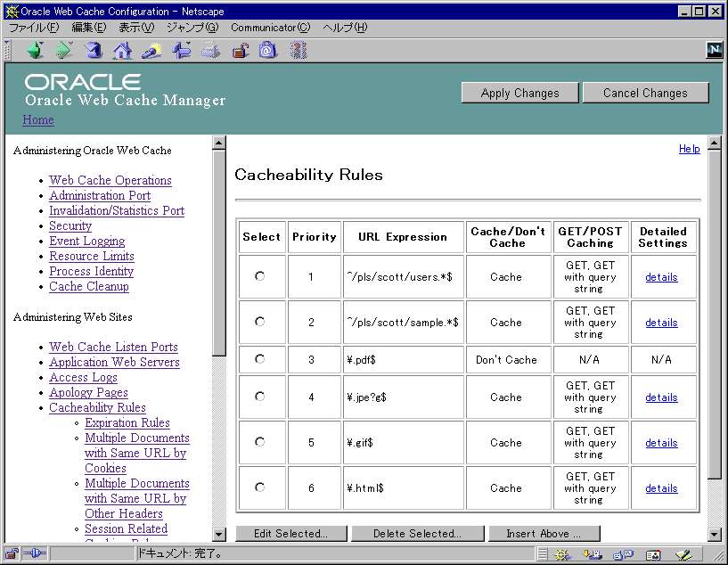The image size is (728, 565).
Task: Open Application Web Servers link
Action: pos(115,362)
